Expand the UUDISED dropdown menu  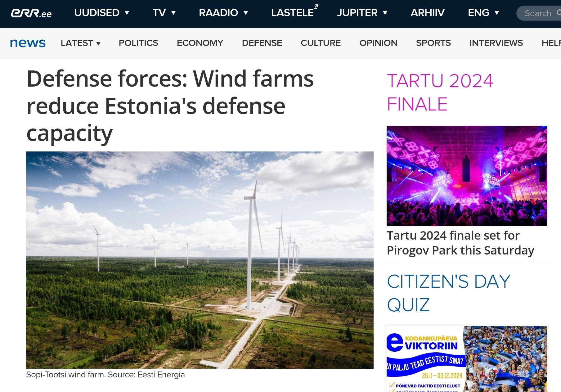click(101, 13)
